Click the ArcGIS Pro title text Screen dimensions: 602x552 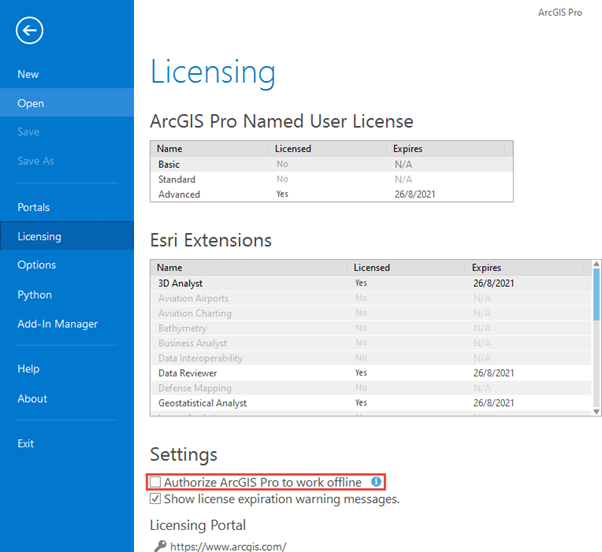pyautogui.click(x=560, y=13)
